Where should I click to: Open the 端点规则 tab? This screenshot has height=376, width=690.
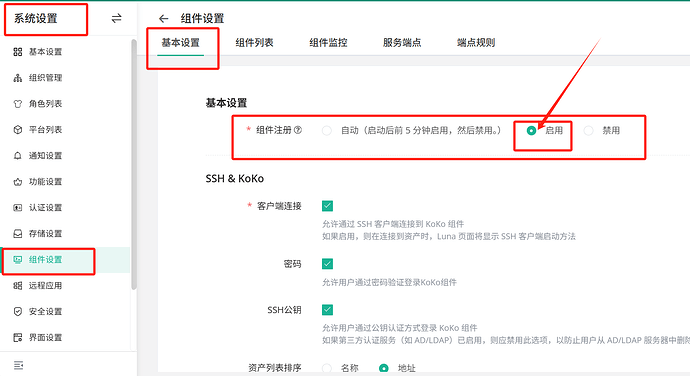476,43
